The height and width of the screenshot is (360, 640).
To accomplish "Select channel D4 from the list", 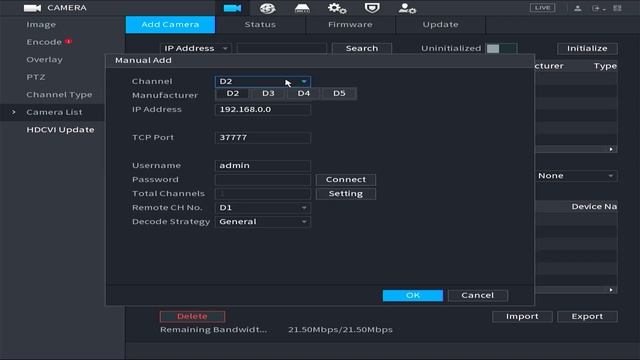I will pyautogui.click(x=304, y=93).
